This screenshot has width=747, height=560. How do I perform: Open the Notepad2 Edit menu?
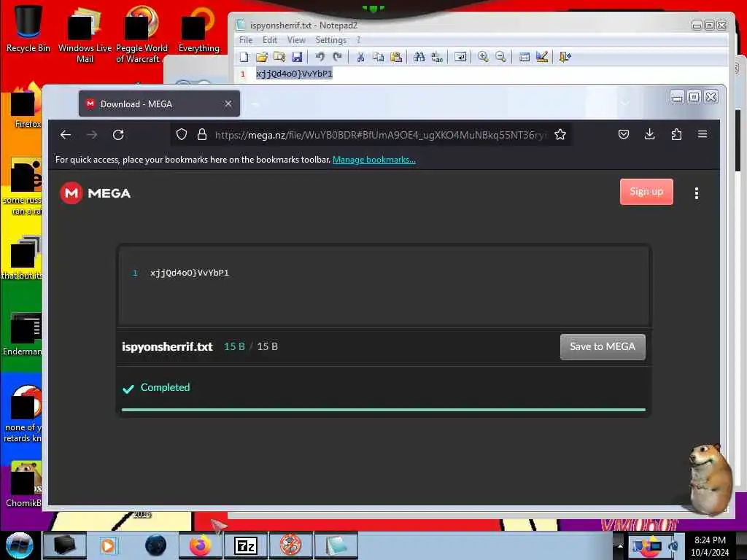tap(270, 40)
